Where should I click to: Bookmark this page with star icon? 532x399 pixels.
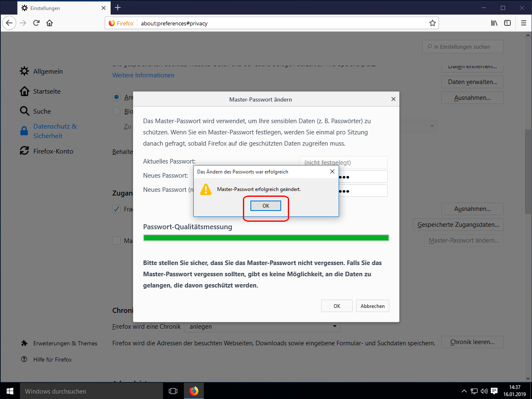click(x=433, y=23)
